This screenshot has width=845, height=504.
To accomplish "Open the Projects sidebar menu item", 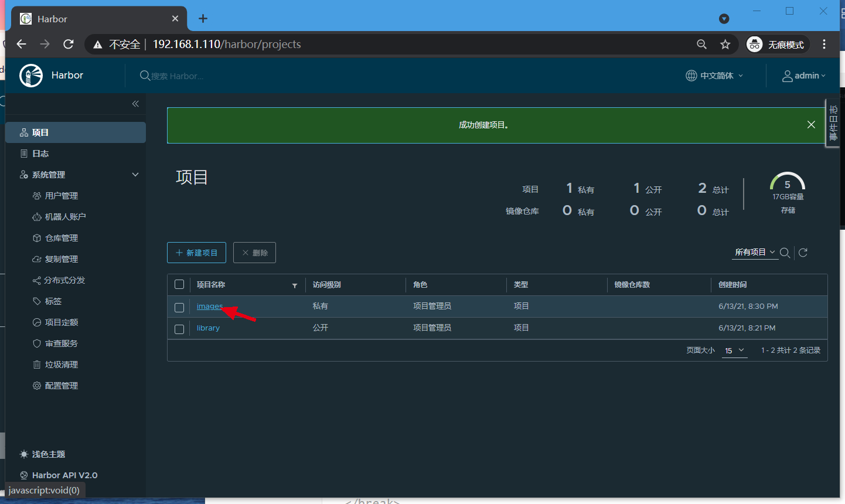I will (76, 132).
